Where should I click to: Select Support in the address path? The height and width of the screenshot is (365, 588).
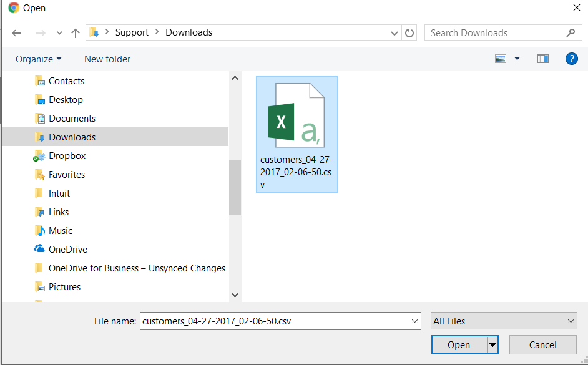click(x=132, y=32)
